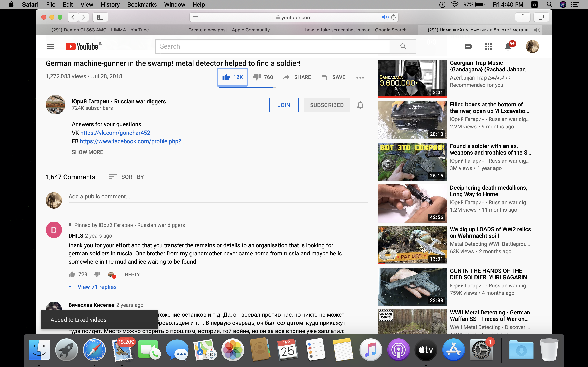Click the Share arrow icon under video
This screenshot has width=588, height=367.
click(286, 77)
